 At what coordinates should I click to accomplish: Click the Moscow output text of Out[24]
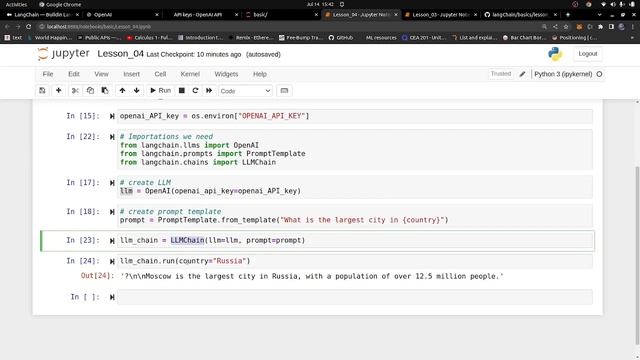point(312,276)
